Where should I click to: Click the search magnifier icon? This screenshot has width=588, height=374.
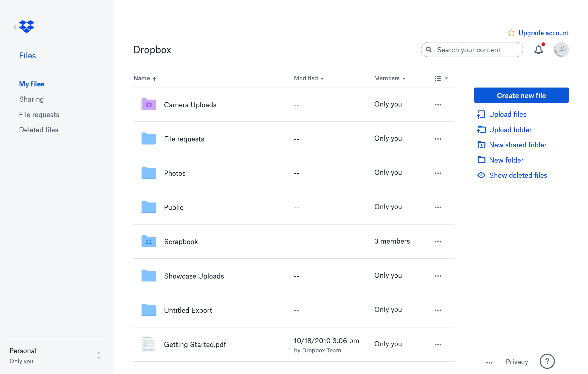[429, 49]
